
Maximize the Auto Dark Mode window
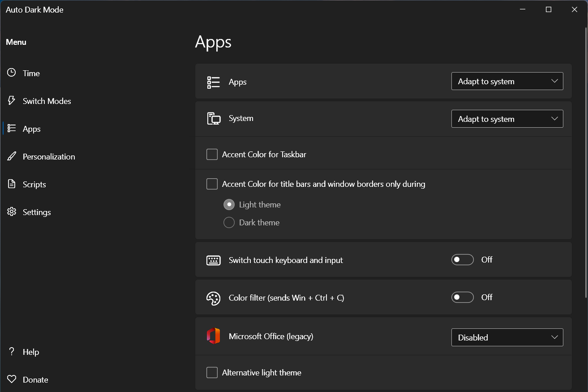pyautogui.click(x=549, y=9)
